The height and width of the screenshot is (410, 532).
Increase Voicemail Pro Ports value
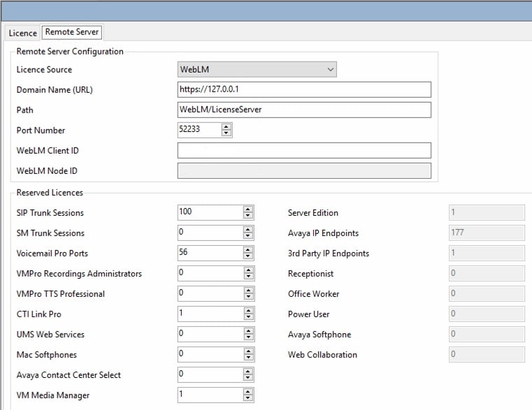coord(248,249)
